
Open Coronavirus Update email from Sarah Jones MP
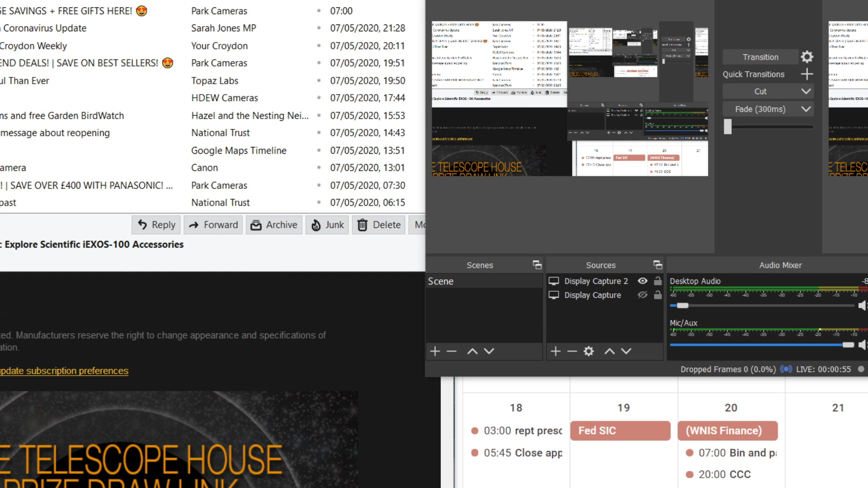212,28
